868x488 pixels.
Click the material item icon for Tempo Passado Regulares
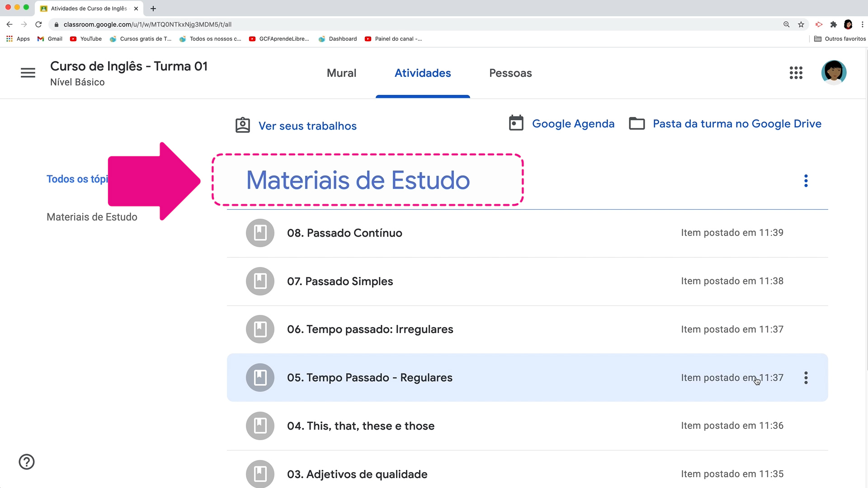[260, 378]
